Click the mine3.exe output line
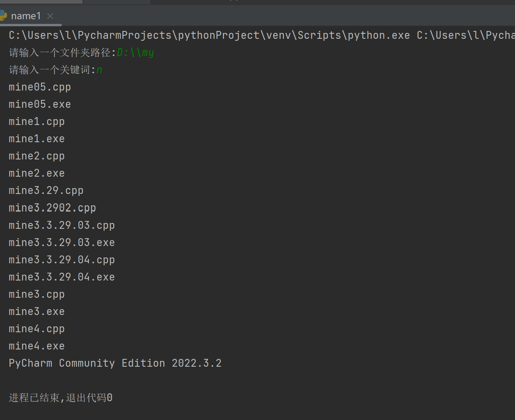The height and width of the screenshot is (420, 515). [x=37, y=311]
